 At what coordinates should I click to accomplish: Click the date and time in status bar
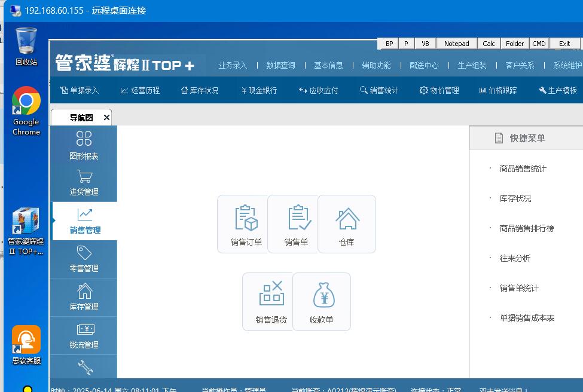pyautogui.click(x=114, y=390)
